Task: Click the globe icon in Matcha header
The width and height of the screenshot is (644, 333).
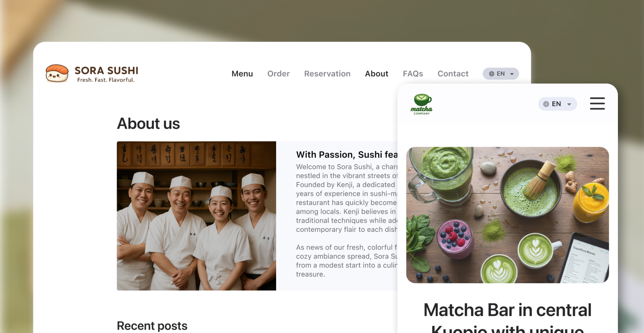Action: click(x=546, y=104)
